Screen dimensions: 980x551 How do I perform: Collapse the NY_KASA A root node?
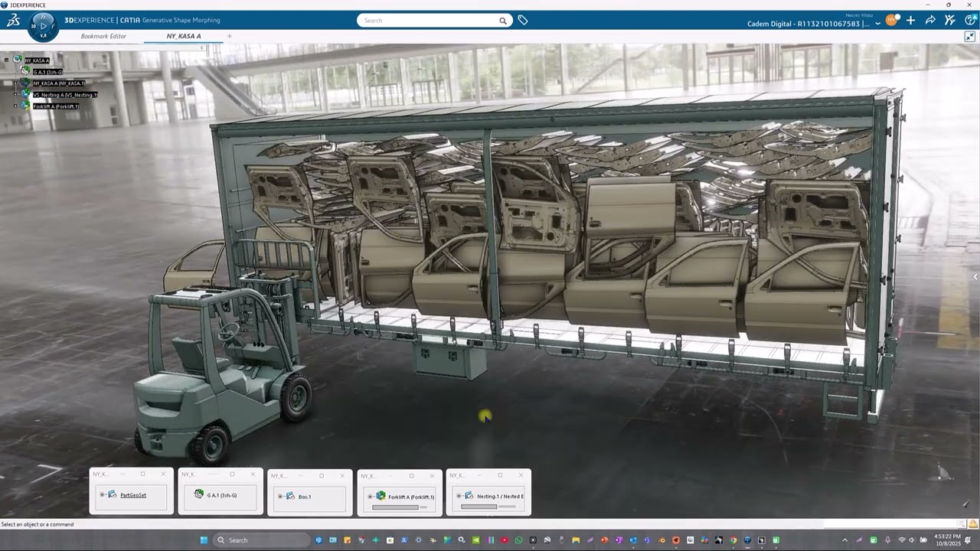coord(6,60)
